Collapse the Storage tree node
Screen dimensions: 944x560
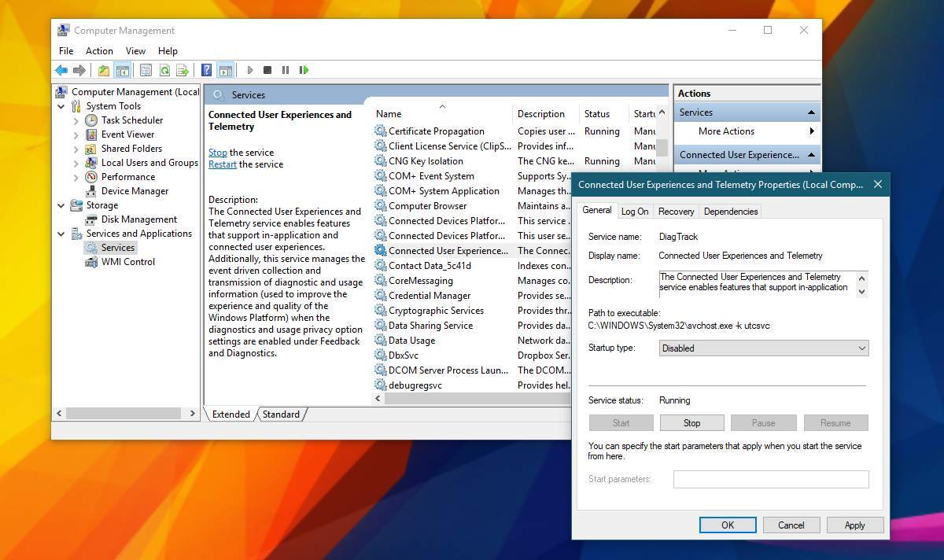(x=61, y=205)
